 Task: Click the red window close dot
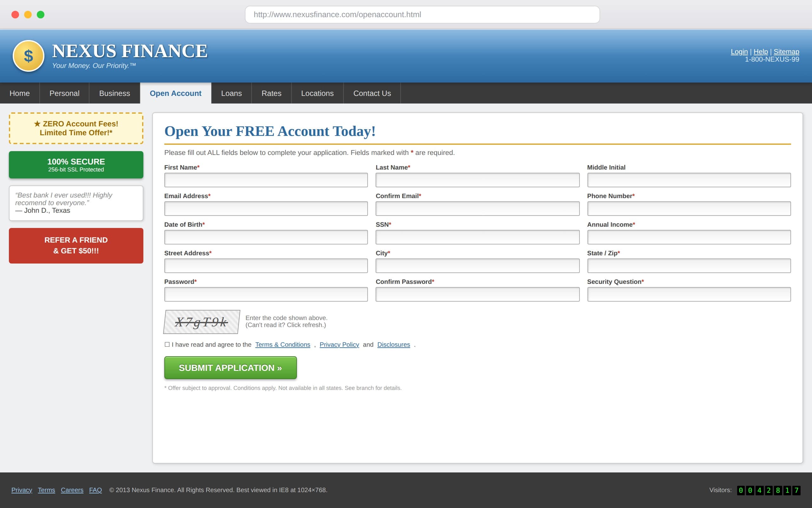coord(15,15)
